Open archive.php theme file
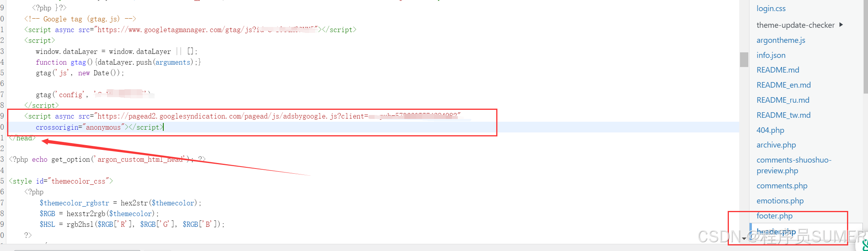 tap(776, 145)
